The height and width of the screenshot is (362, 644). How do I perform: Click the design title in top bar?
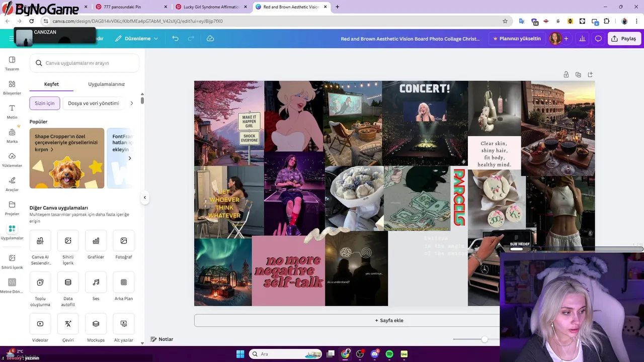tap(411, 39)
